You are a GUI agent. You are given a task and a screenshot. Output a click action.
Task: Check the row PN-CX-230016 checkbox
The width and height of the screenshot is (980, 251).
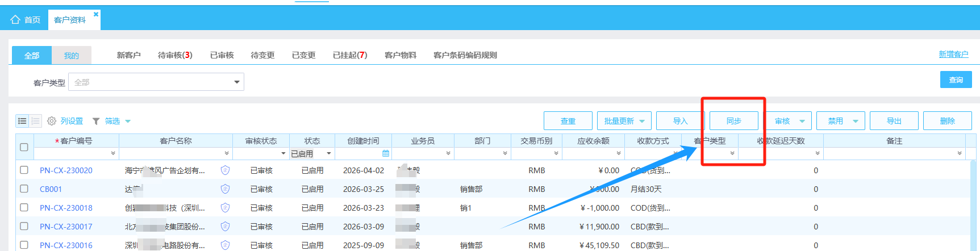point(24,245)
